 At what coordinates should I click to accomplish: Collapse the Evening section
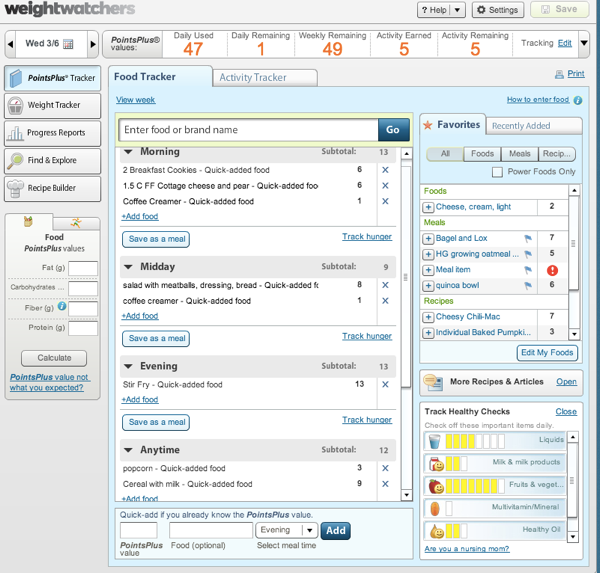[x=128, y=366]
